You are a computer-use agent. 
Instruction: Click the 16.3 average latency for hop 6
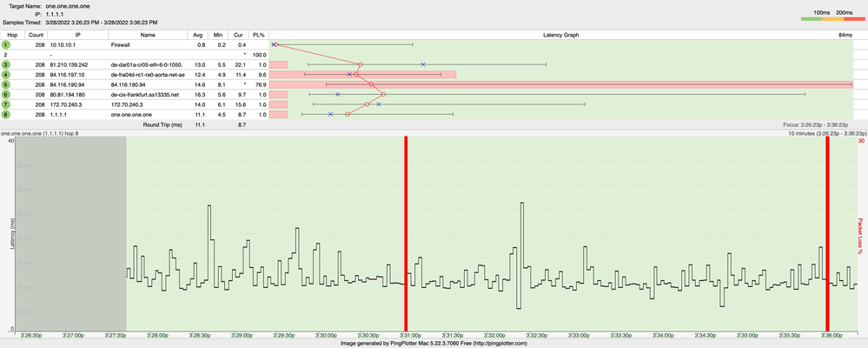[x=200, y=95]
